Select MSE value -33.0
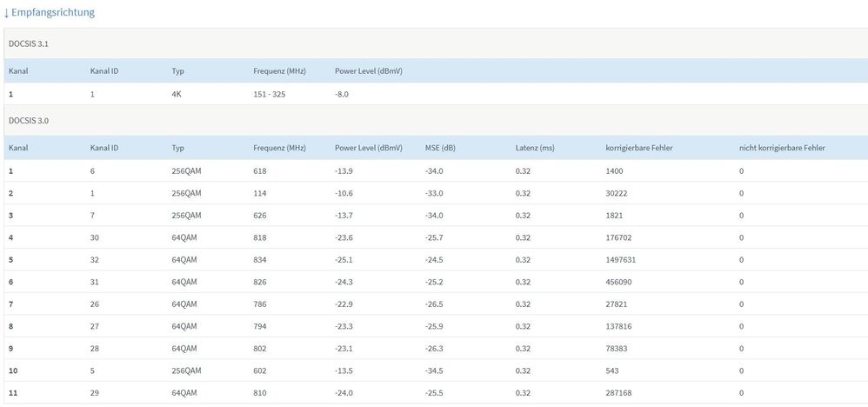Image resolution: width=868 pixels, height=407 pixels. click(434, 193)
